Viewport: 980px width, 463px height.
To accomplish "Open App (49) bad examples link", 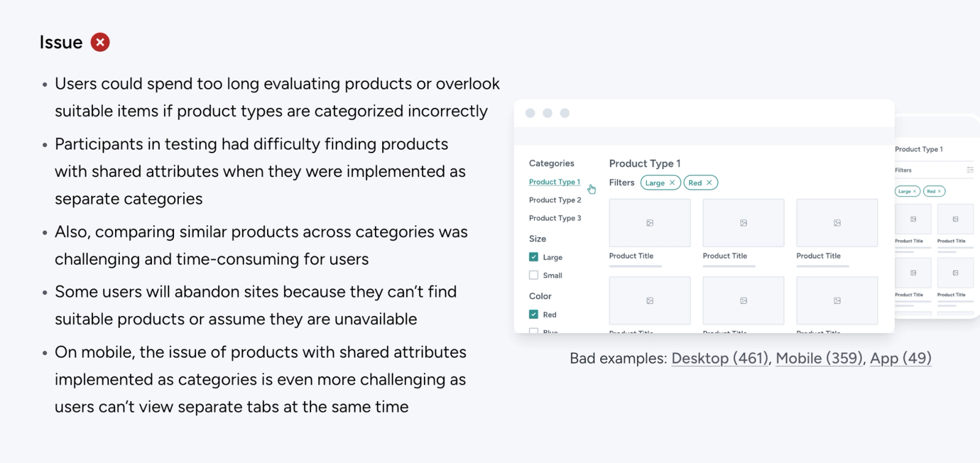I will pos(900,358).
